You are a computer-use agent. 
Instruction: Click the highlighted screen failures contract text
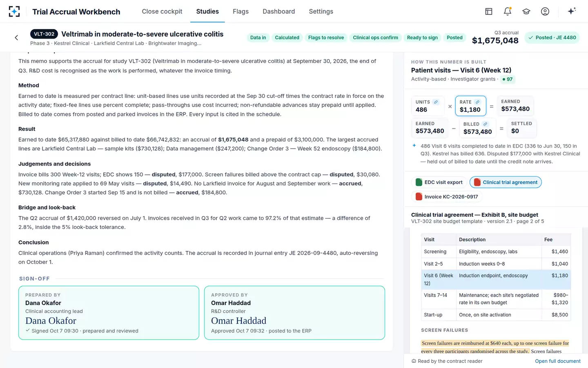(495, 347)
